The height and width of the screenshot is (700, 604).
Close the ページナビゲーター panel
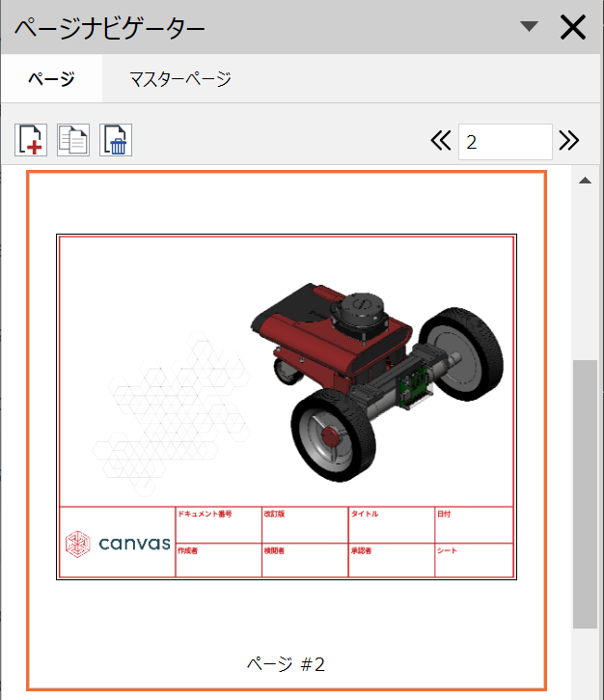(x=573, y=27)
